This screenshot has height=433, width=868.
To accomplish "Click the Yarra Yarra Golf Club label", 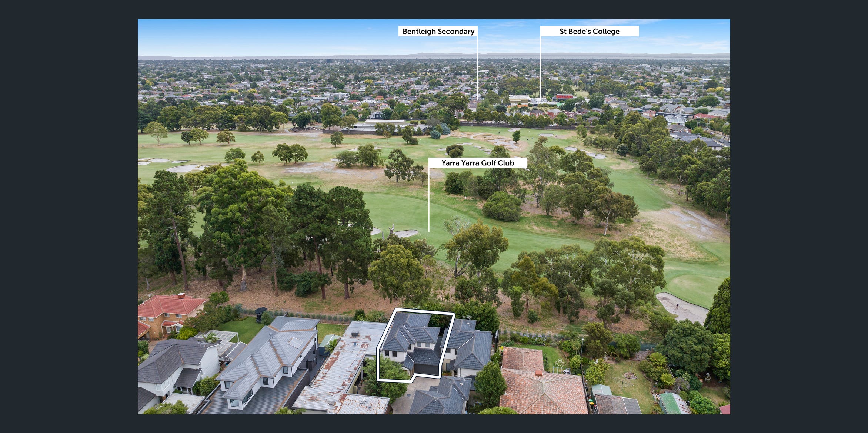I will pyautogui.click(x=477, y=163).
